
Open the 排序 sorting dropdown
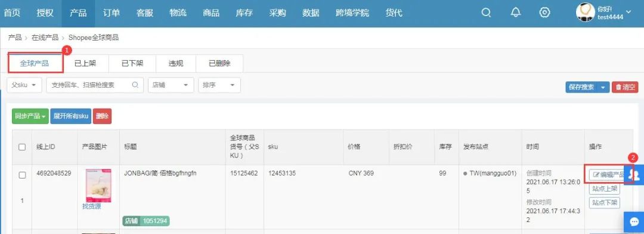pos(219,85)
